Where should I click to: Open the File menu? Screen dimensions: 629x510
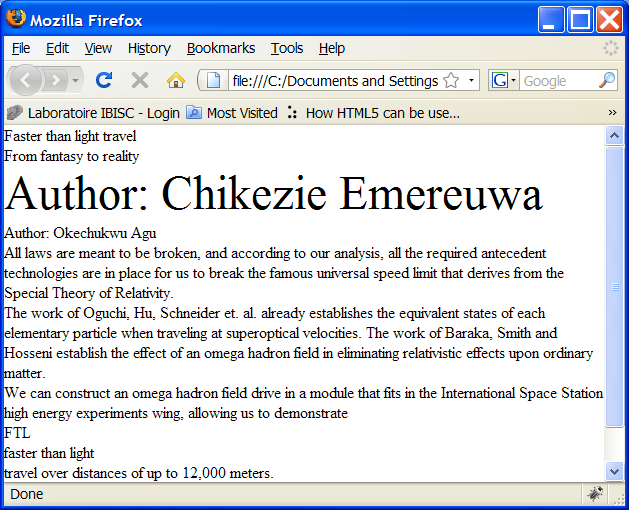point(21,48)
